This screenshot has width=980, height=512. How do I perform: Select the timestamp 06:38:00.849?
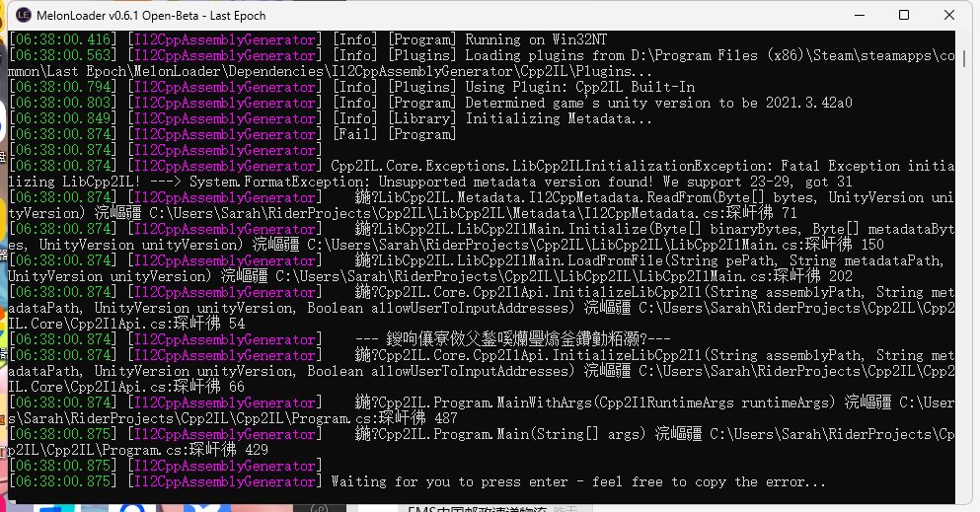click(63, 118)
